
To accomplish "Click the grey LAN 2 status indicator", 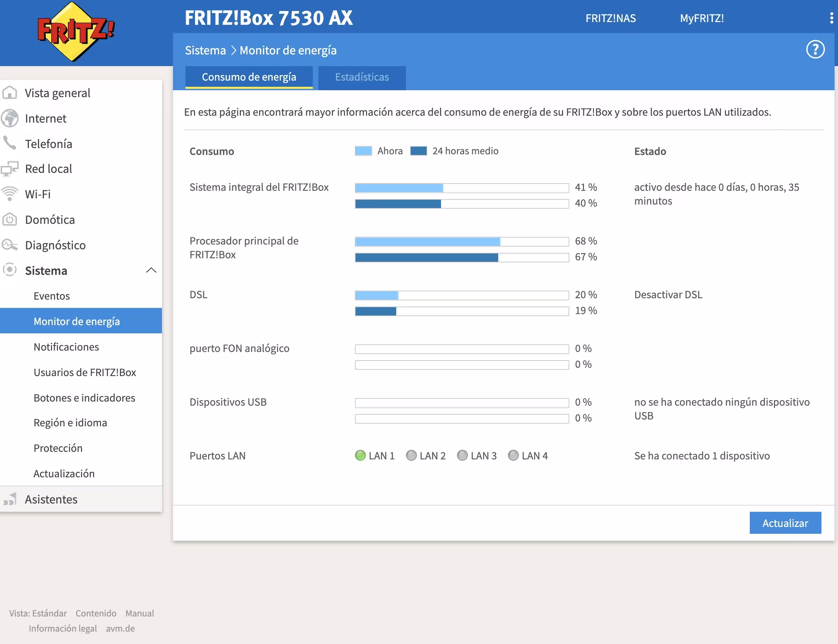I will [x=411, y=455].
